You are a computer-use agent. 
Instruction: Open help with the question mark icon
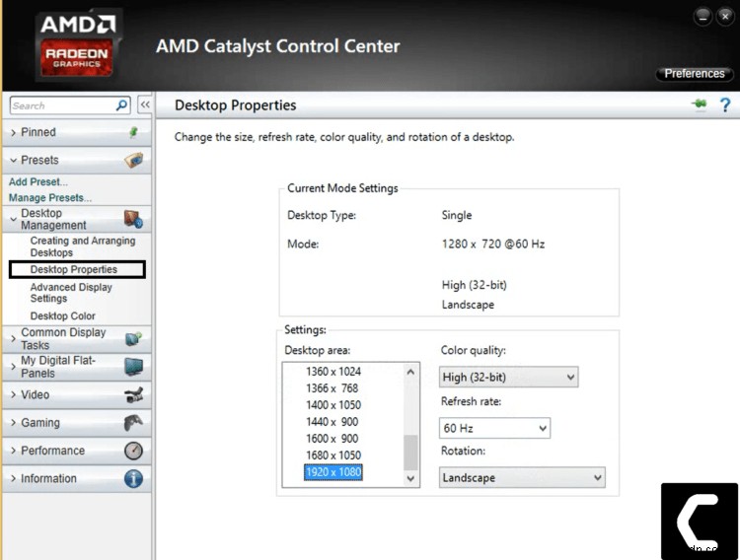pyautogui.click(x=725, y=105)
